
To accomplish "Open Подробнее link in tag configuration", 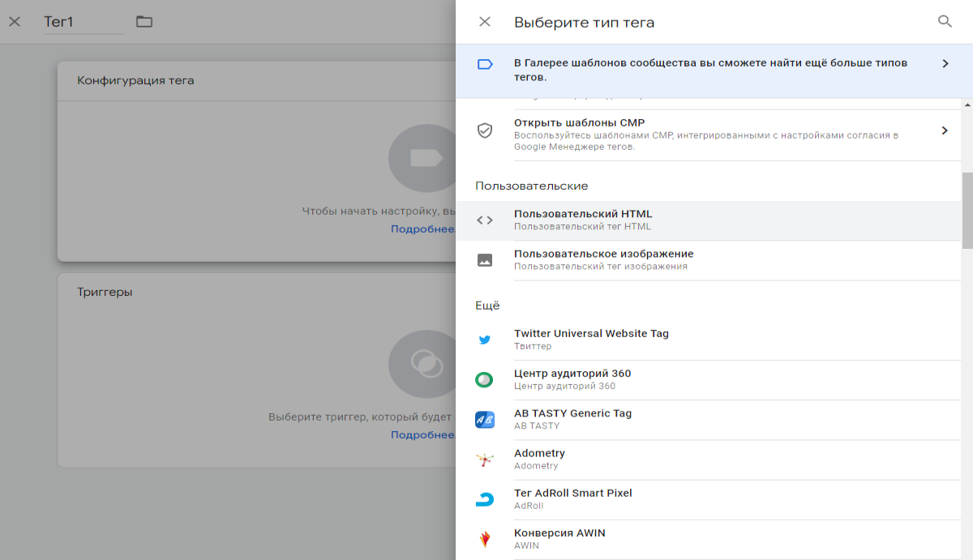I will coord(422,229).
